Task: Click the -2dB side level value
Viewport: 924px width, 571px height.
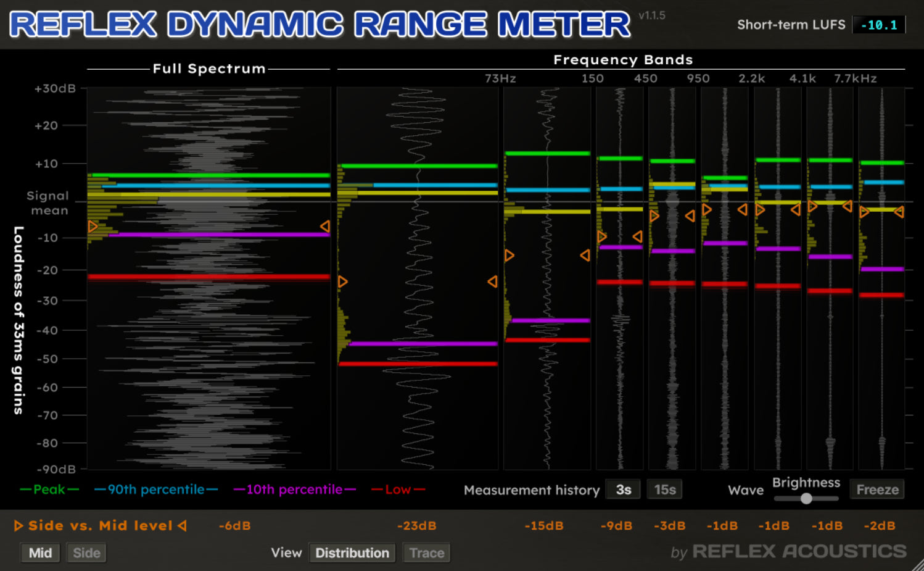Action: (x=880, y=526)
